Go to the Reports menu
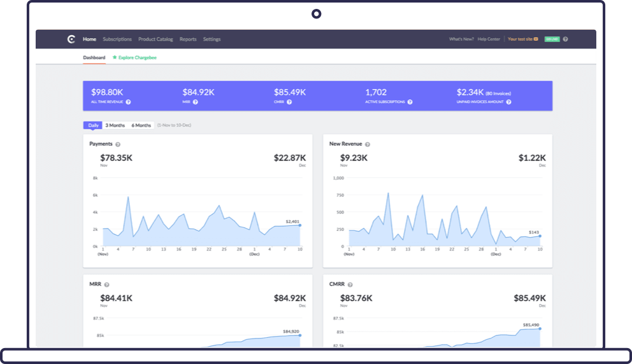632x364 pixels. (x=188, y=39)
